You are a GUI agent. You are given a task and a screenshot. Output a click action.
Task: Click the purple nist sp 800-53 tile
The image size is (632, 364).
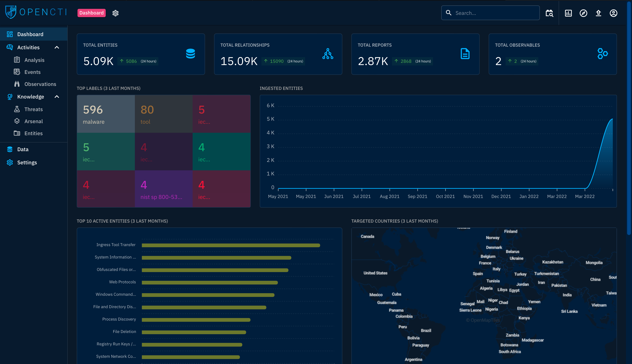(164, 189)
